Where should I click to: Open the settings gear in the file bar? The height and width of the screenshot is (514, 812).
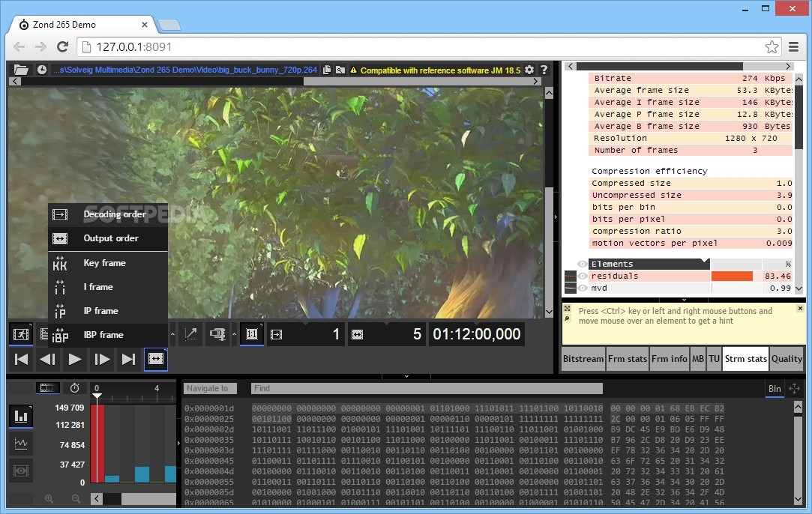click(x=529, y=70)
